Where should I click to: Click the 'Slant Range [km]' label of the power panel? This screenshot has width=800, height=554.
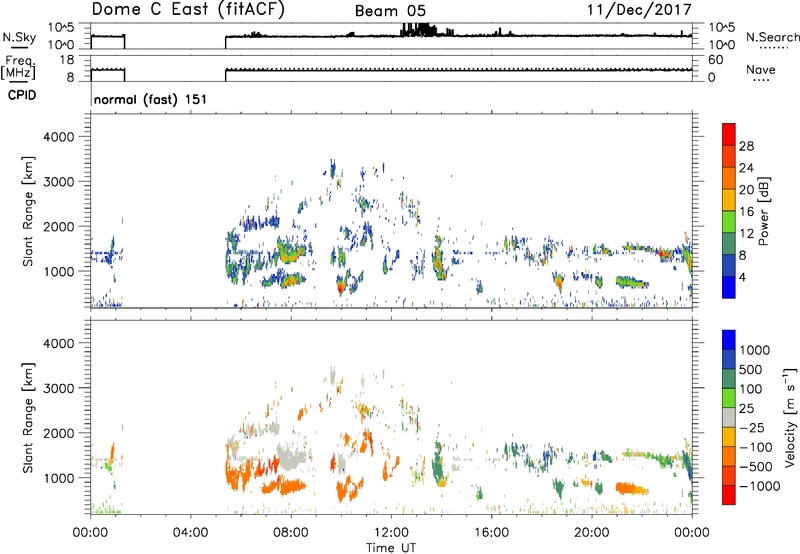coord(28,211)
